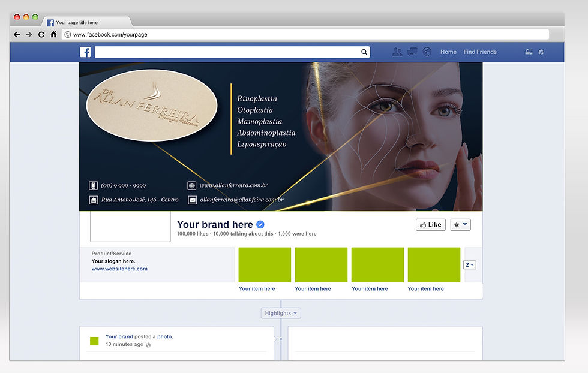This screenshot has height=373, width=588.
Task: Select the verified badge beside Your brand here
Action: point(260,224)
